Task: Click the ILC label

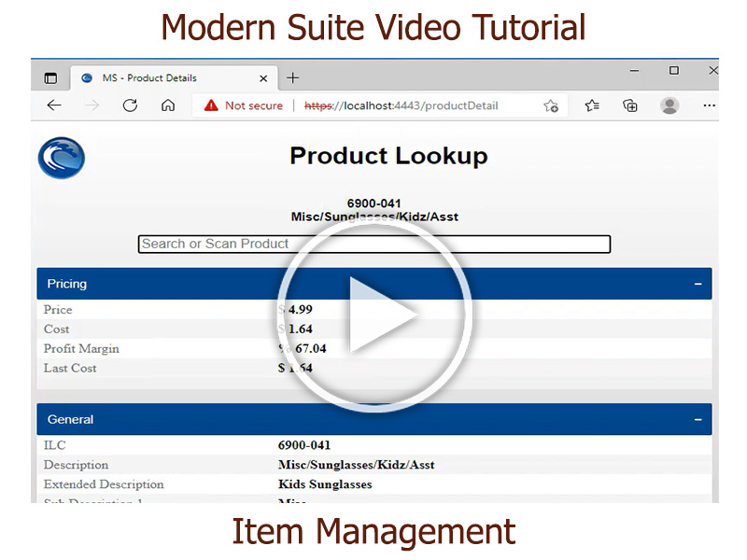Action: click(x=55, y=445)
